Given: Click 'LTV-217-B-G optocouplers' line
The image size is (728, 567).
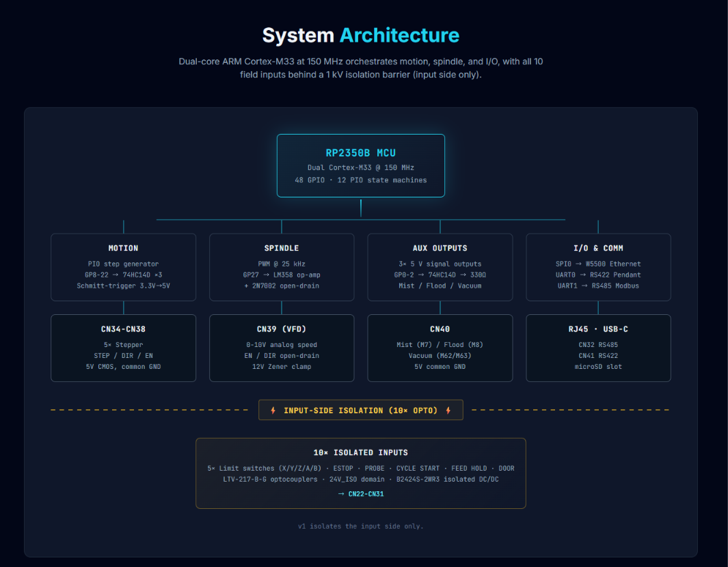Looking at the screenshot, I should [361, 480].
